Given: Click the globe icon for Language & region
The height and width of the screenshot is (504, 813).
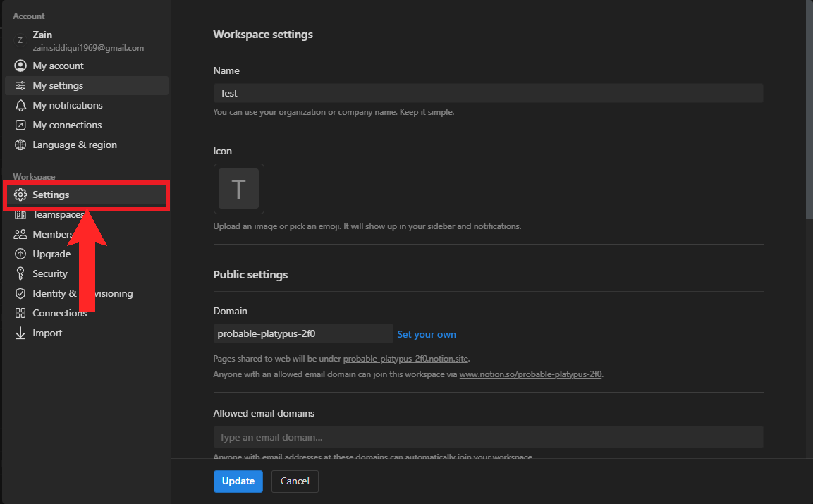Looking at the screenshot, I should [x=20, y=145].
